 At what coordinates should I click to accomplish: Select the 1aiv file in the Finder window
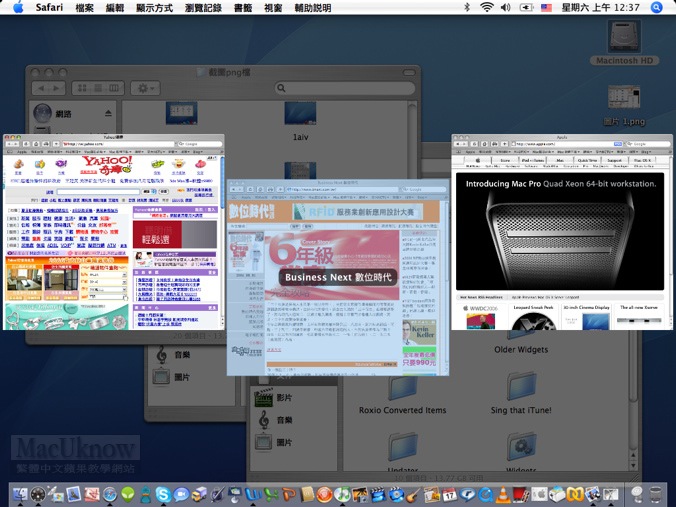[300, 122]
